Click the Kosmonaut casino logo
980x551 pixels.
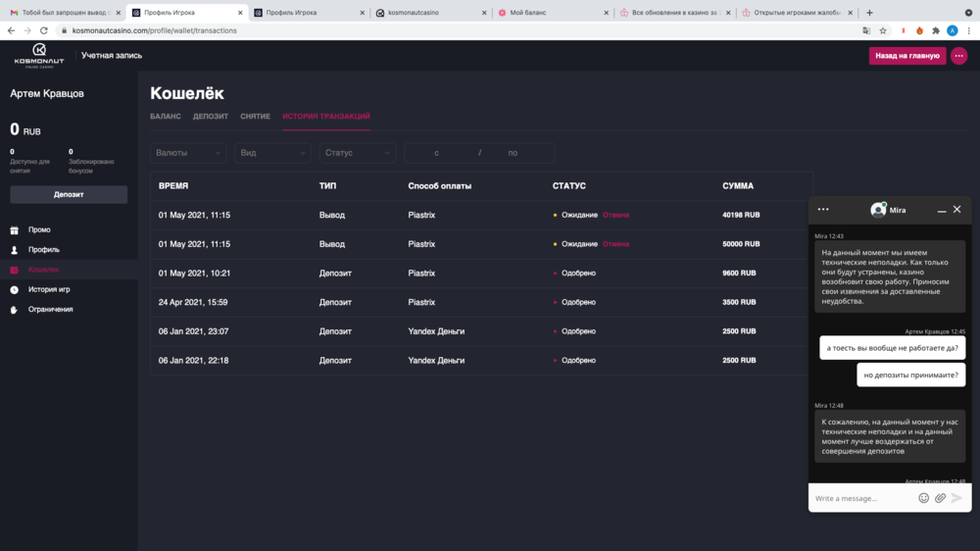[x=39, y=55]
